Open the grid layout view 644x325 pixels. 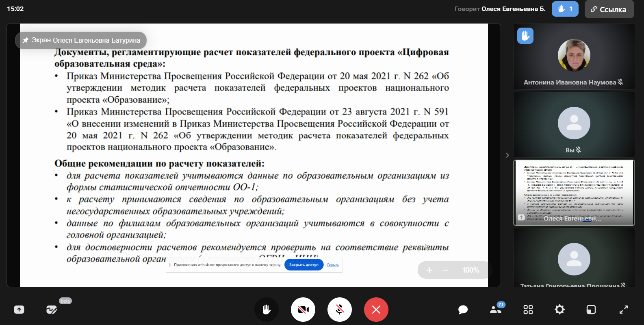coord(528,310)
